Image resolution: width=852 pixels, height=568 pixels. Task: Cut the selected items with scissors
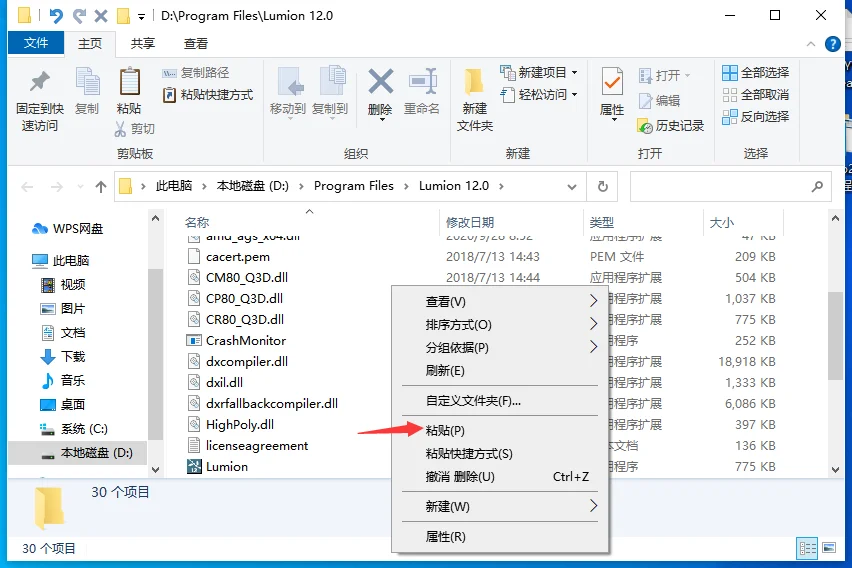click(x=135, y=129)
